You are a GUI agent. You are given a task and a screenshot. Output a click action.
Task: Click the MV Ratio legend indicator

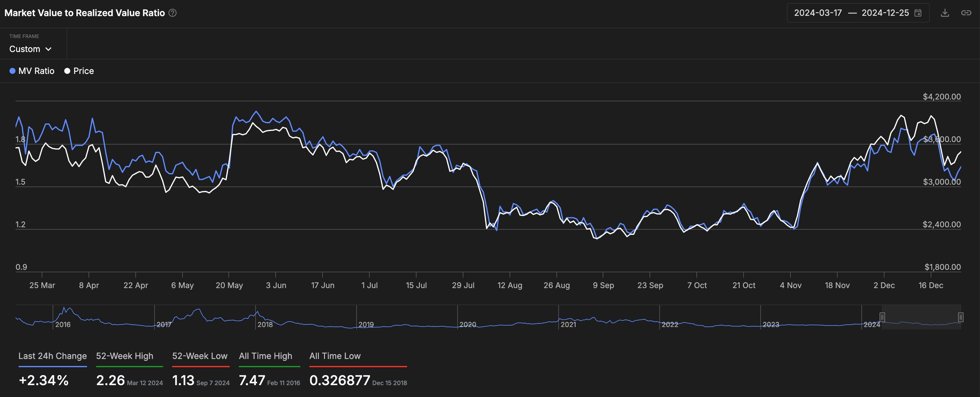(x=11, y=71)
